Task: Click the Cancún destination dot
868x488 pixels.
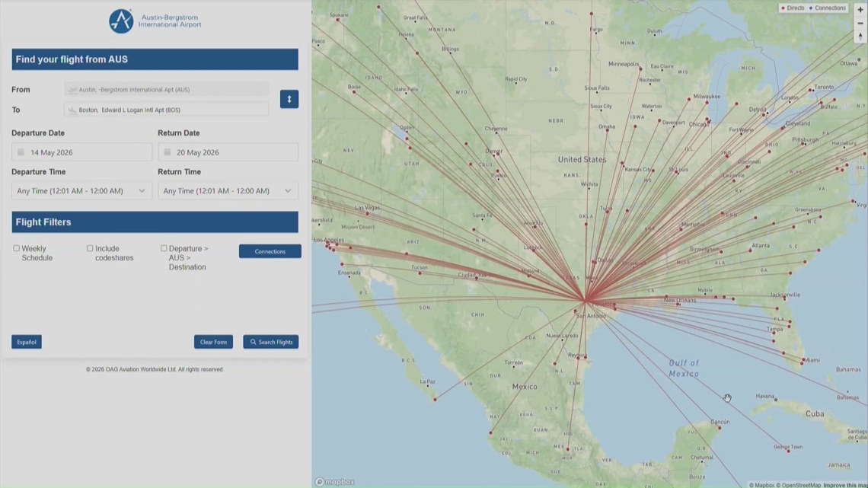Action: [720, 428]
